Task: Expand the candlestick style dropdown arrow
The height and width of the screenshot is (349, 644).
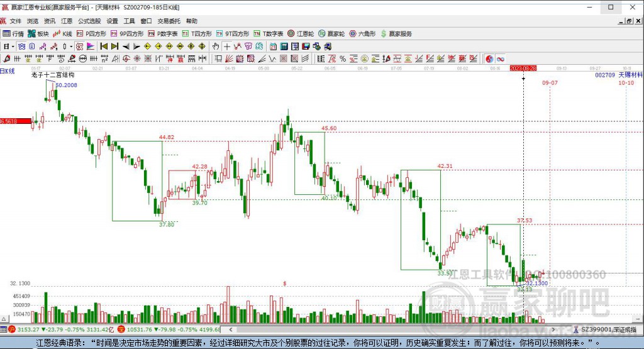Action: tap(70, 47)
